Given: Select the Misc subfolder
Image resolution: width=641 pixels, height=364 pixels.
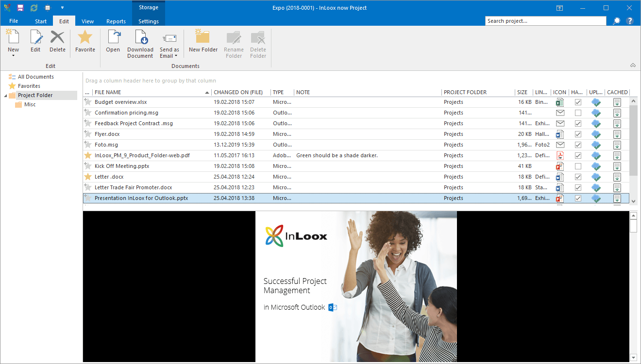Looking at the screenshot, I should pos(30,104).
